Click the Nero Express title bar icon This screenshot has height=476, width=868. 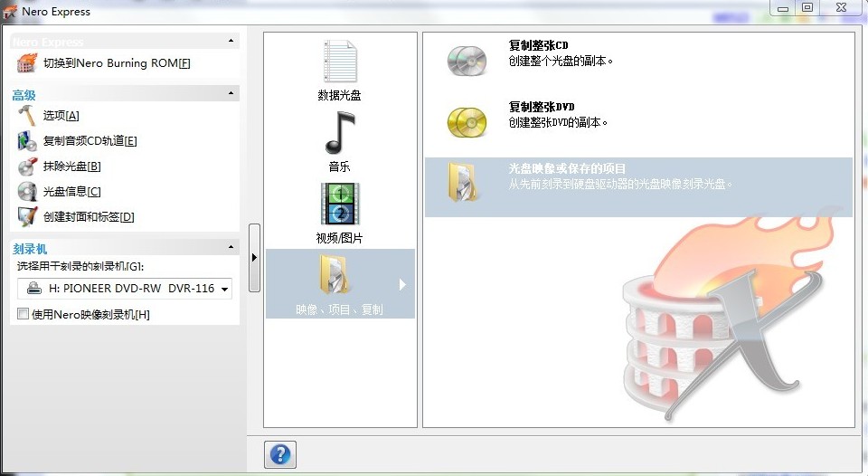pyautogui.click(x=9, y=12)
